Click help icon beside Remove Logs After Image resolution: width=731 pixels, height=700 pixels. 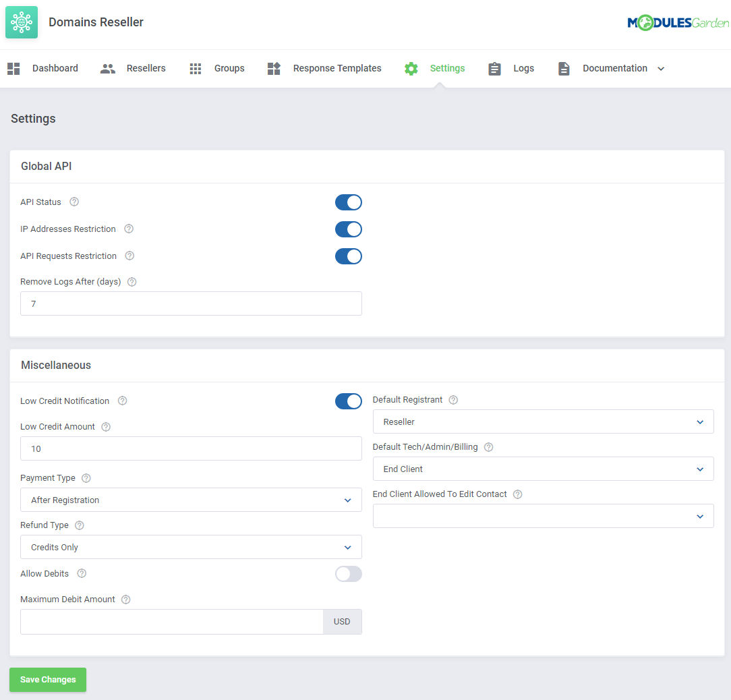[132, 282]
